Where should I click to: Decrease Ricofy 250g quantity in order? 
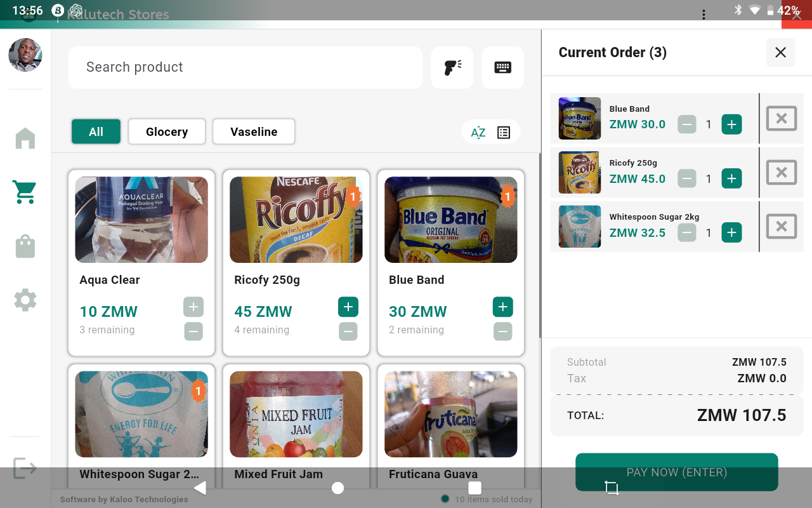687,178
